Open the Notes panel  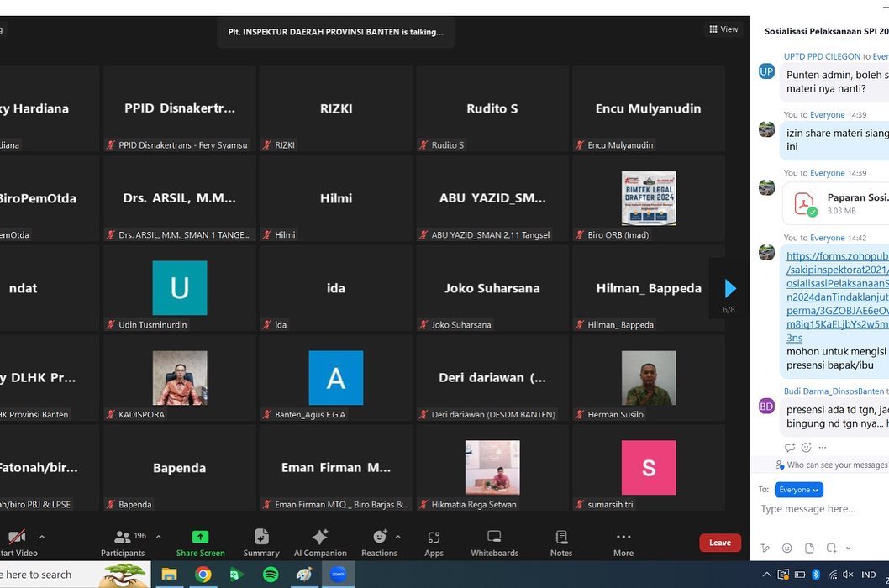pyautogui.click(x=561, y=542)
